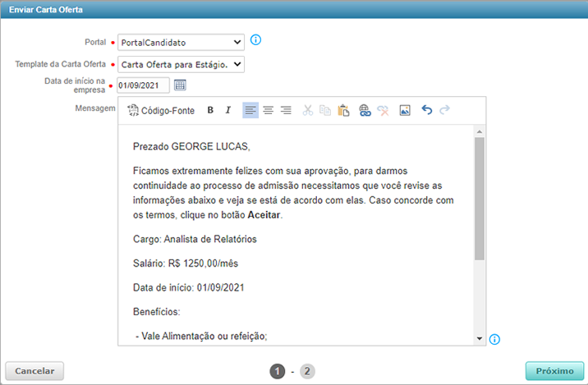Click the Próximo button
The width and height of the screenshot is (588, 385).
[x=554, y=370]
